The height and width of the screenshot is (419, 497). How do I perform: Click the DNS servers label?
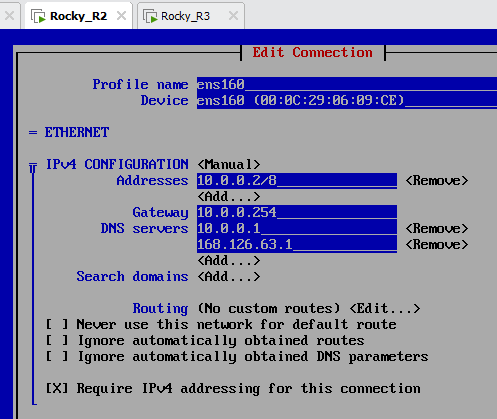point(144,229)
